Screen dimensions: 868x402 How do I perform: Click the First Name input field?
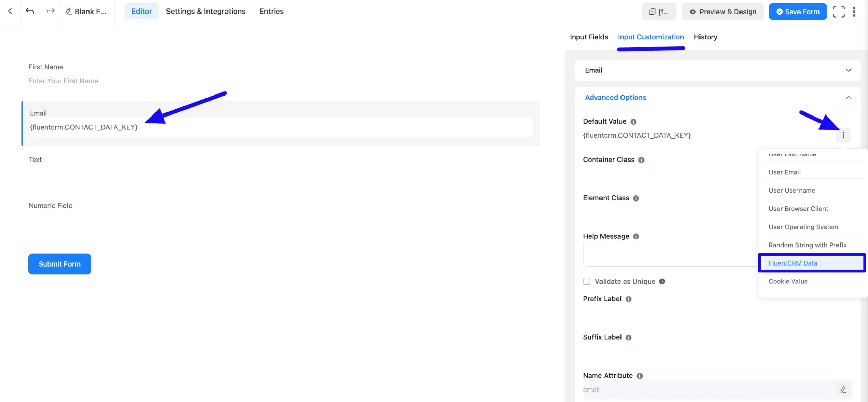281,81
